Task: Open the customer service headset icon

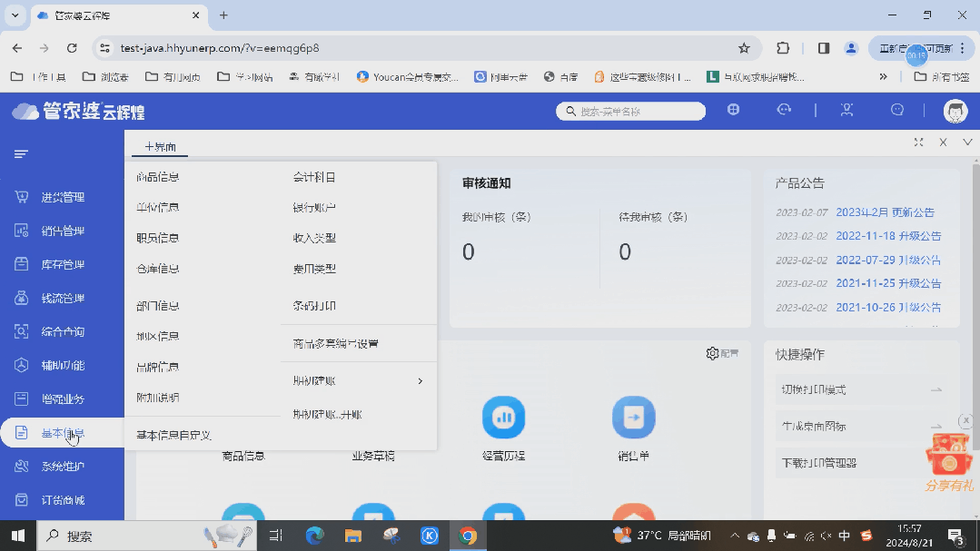Action: tap(783, 109)
